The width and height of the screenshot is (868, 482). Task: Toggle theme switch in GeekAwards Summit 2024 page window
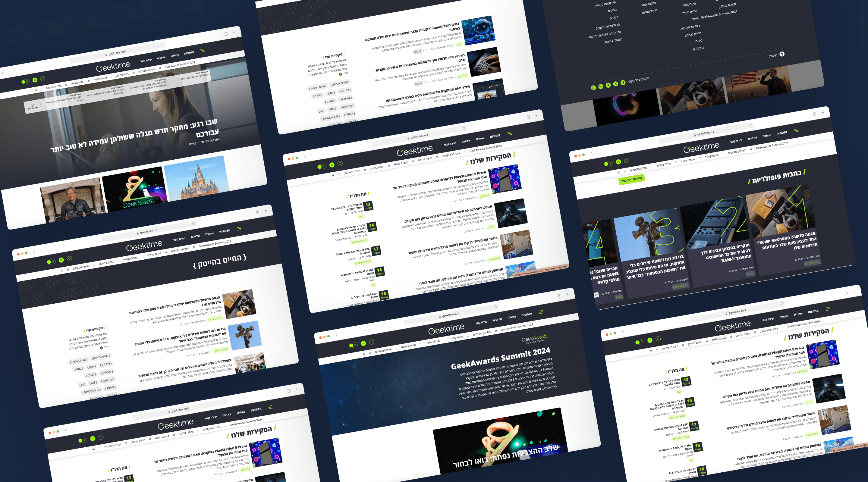click(353, 345)
